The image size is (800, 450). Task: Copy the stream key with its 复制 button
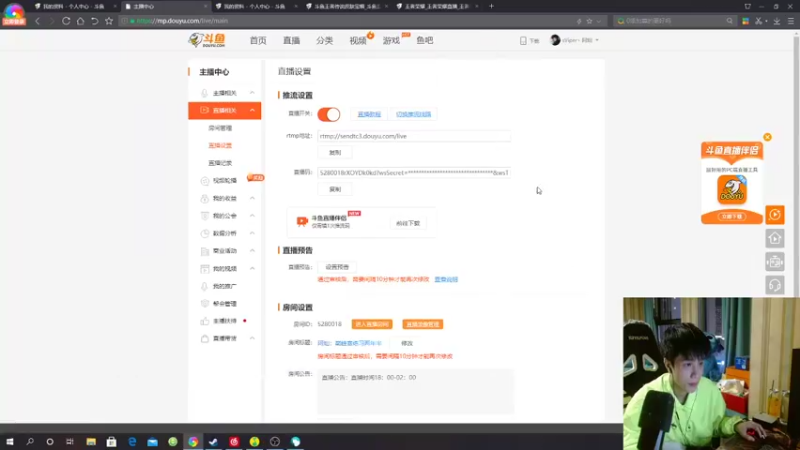pos(335,189)
